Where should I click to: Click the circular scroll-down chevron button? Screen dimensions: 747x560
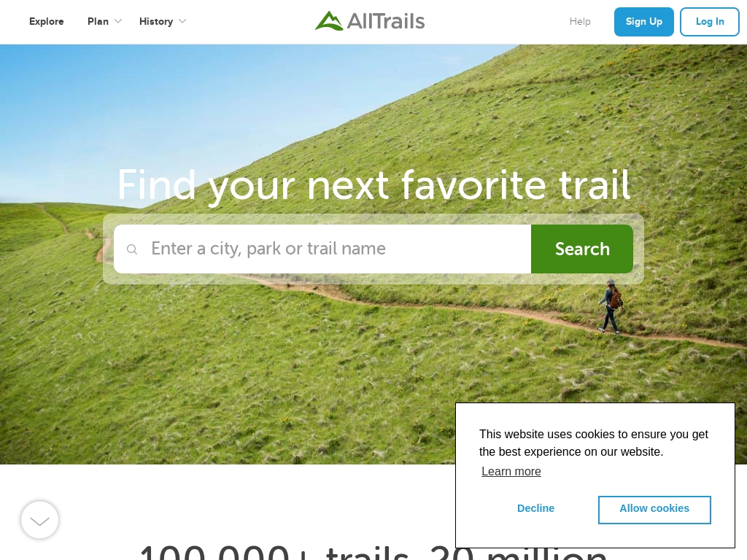[39, 520]
